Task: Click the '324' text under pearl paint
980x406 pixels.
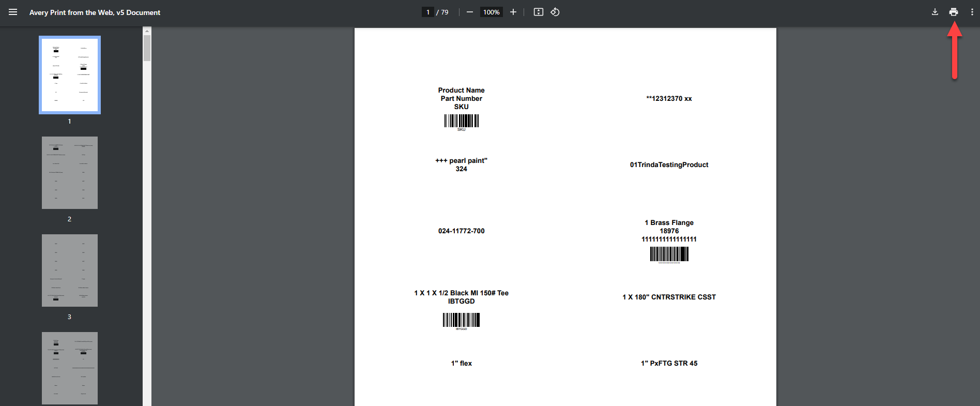Action: (462, 169)
